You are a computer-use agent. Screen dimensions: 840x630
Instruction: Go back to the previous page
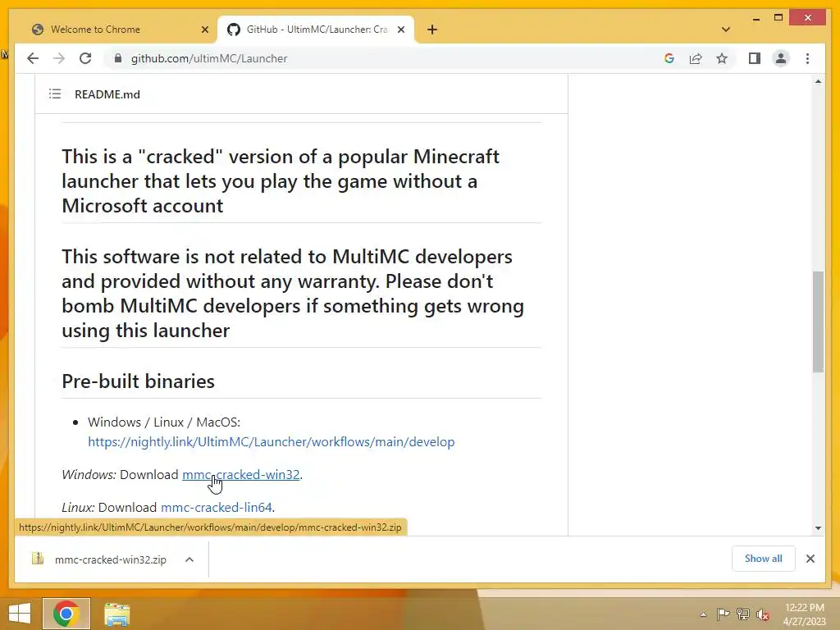click(x=33, y=58)
